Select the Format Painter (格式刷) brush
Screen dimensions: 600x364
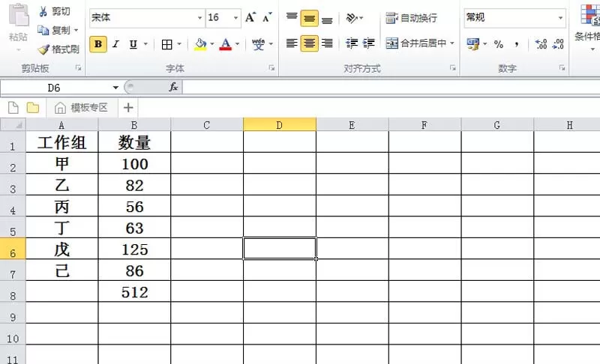59,49
